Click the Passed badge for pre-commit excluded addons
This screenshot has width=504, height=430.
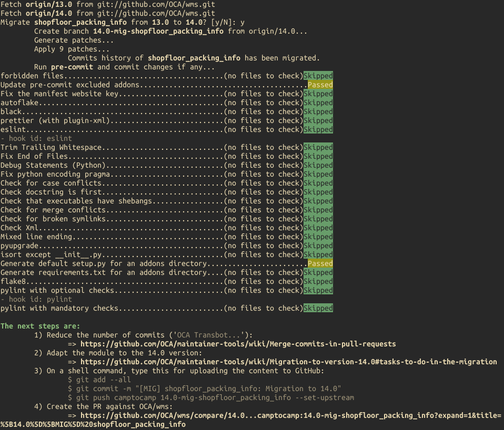[x=320, y=85]
